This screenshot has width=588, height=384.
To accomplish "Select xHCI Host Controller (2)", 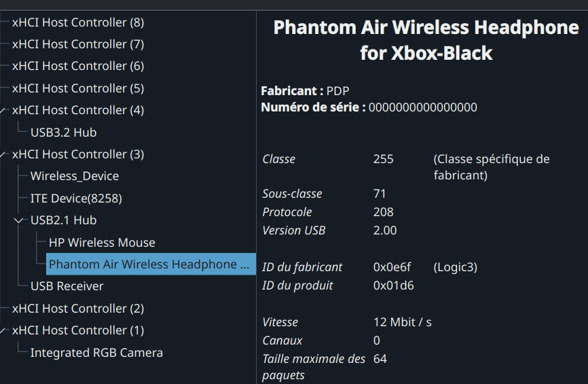I will click(x=77, y=309).
